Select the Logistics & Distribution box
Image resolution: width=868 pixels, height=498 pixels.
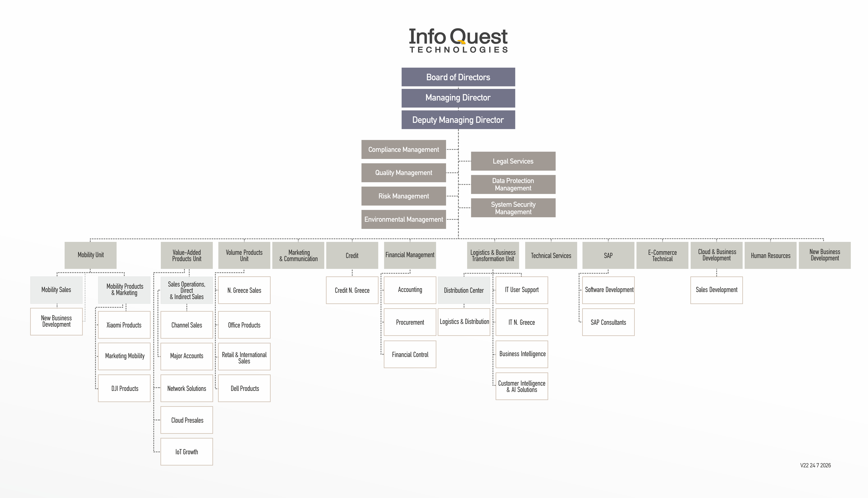coord(464,322)
